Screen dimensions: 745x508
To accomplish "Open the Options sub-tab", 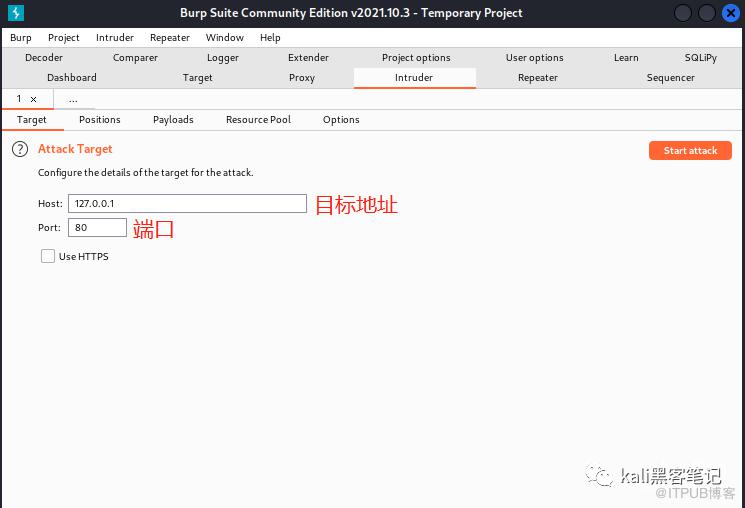I will point(341,120).
